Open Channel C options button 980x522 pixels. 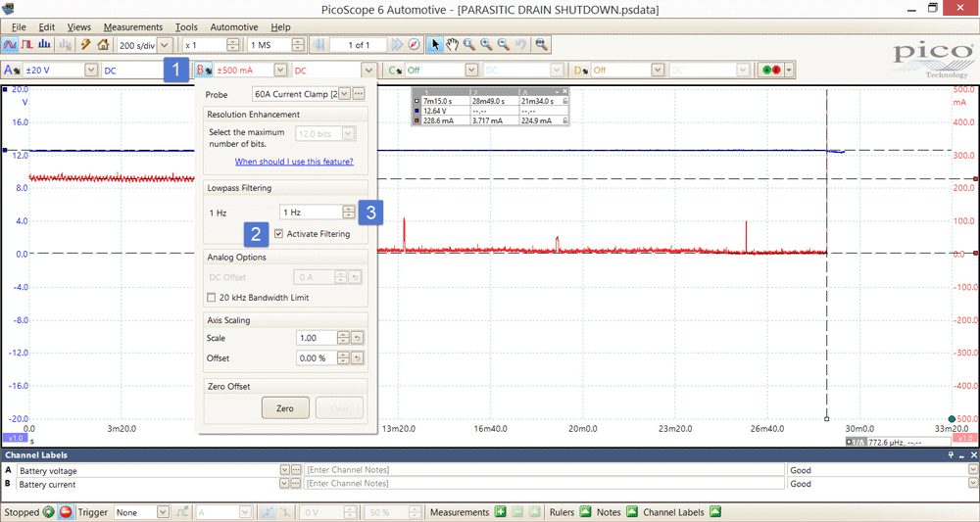point(394,70)
